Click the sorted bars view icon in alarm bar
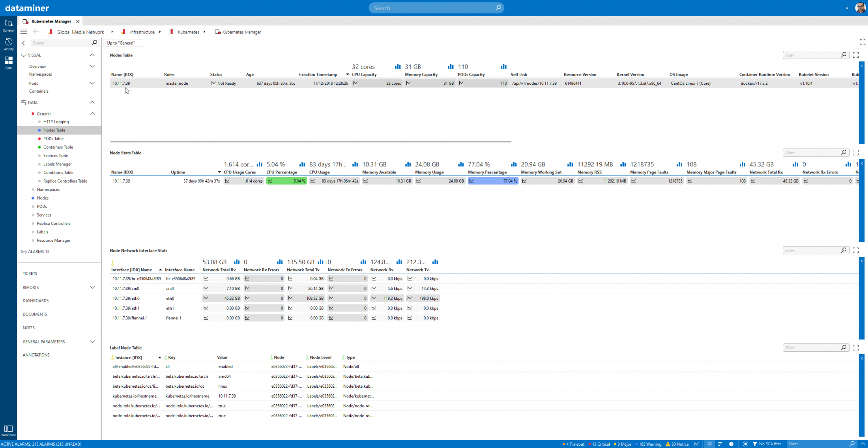Image resolution: width=868 pixels, height=448 pixels. (720, 444)
